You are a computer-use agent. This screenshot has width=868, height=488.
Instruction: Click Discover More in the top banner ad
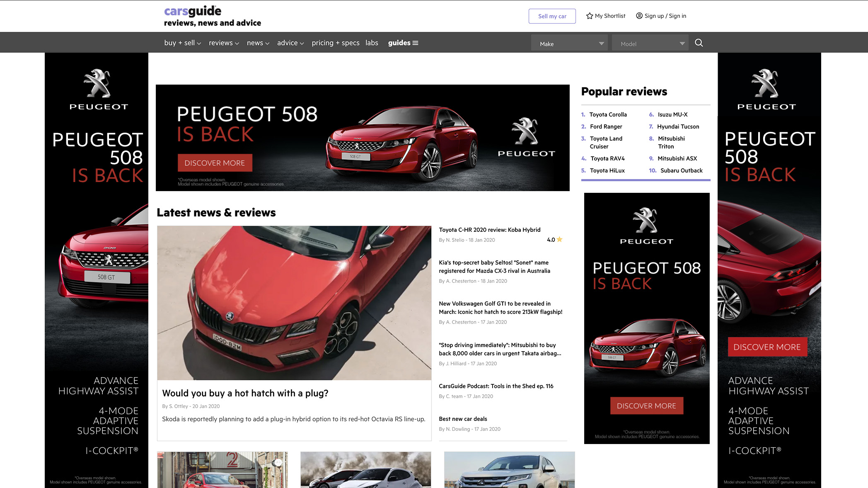215,163
